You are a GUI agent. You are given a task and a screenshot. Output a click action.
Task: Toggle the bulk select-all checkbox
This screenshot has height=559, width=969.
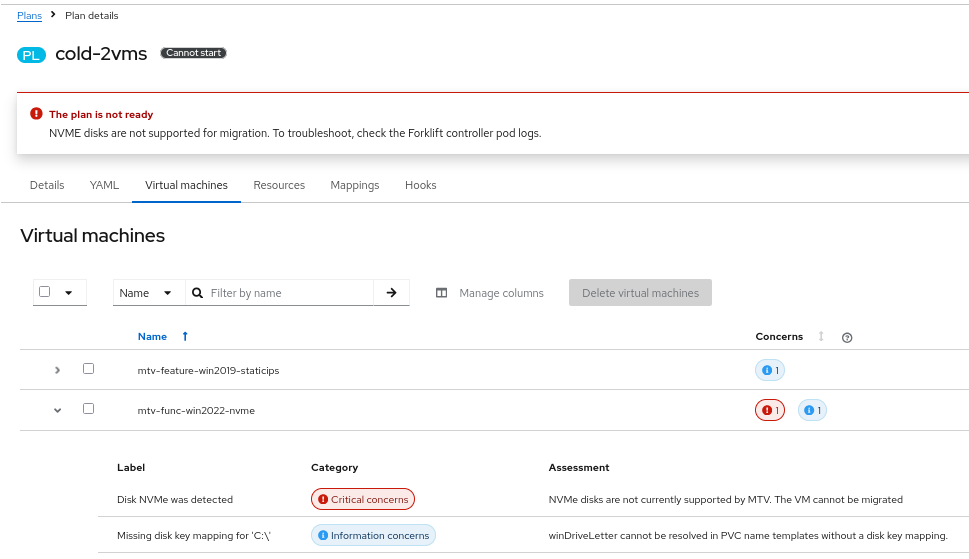pyautogui.click(x=45, y=292)
